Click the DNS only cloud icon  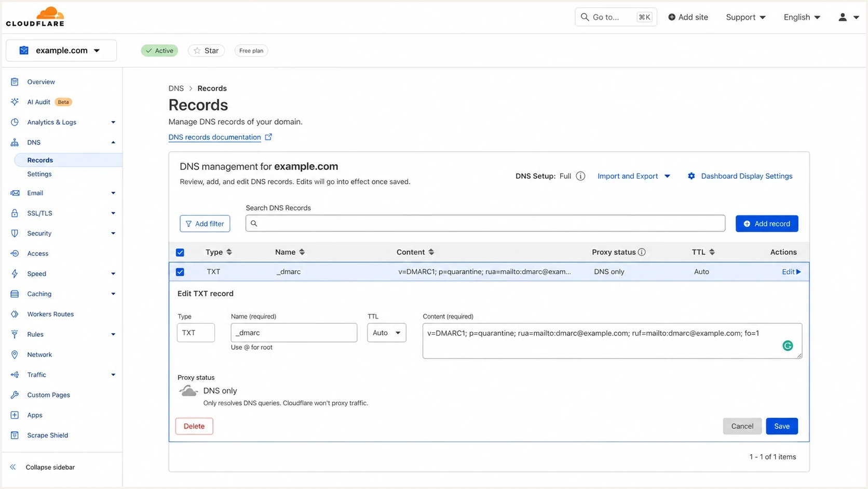pos(188,391)
